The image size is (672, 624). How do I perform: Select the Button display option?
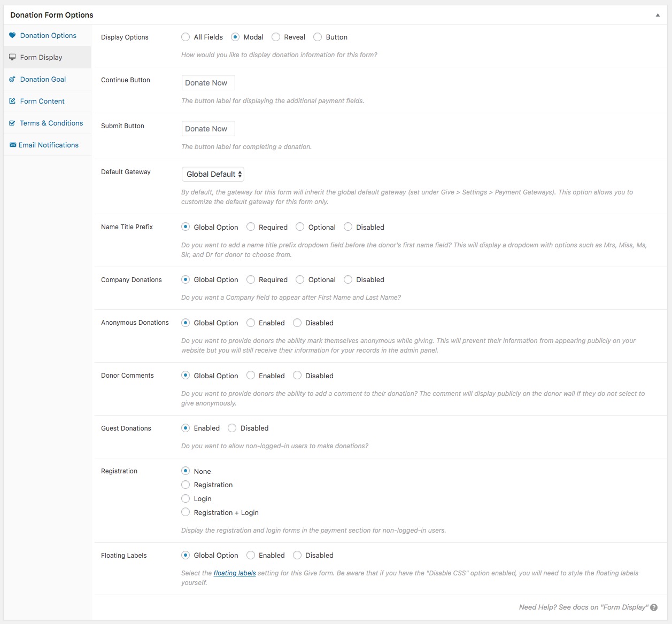point(318,37)
